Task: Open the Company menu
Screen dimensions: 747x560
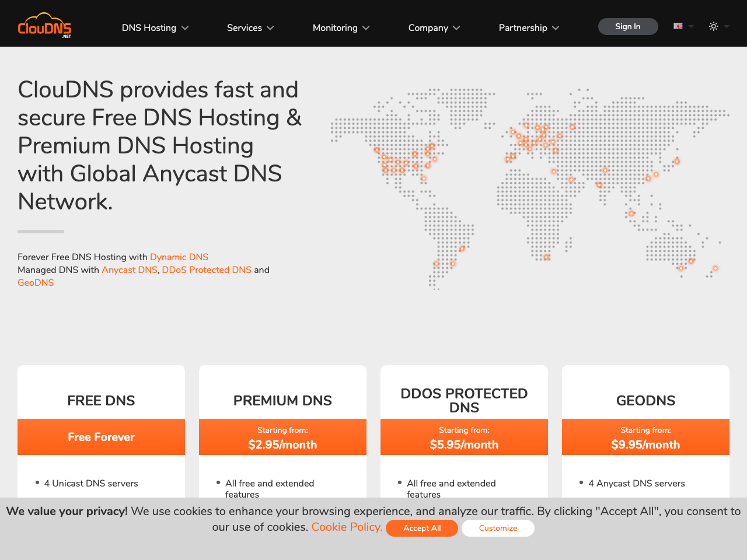Action: (434, 28)
